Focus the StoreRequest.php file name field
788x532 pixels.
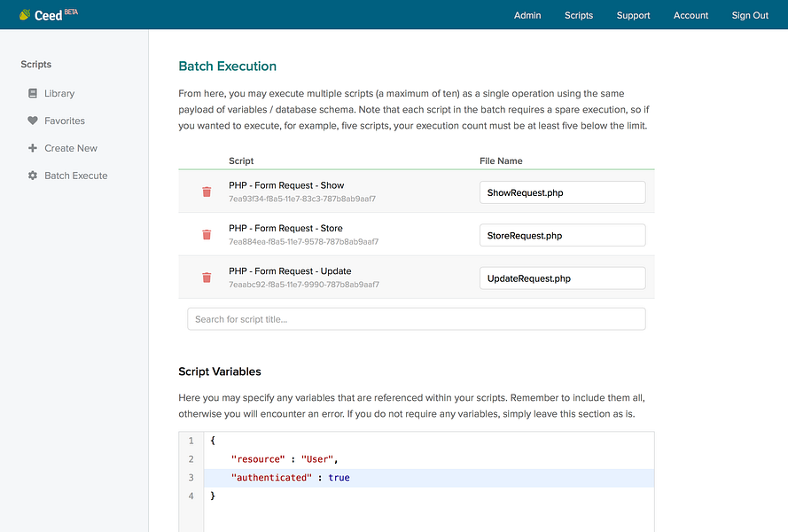[x=562, y=235]
